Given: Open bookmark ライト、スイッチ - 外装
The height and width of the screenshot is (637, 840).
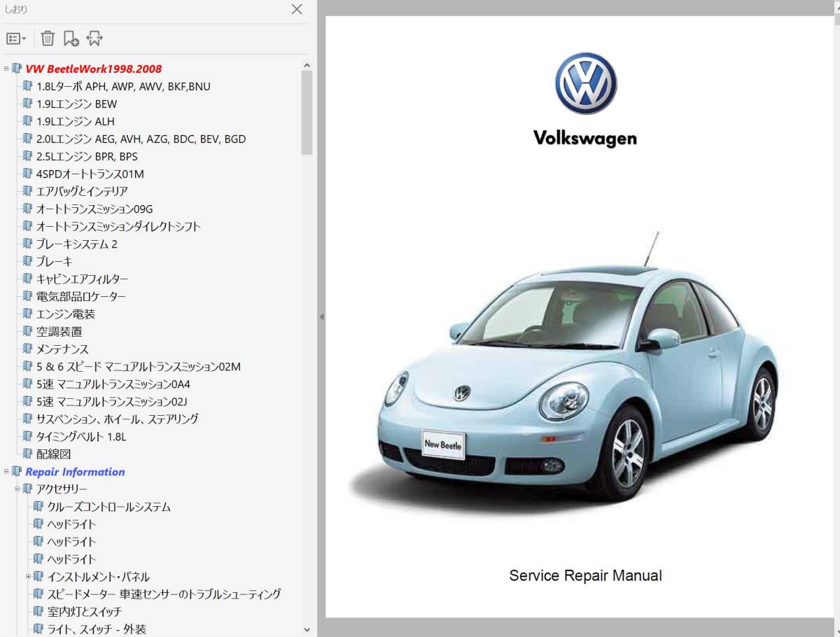Looking at the screenshot, I should (x=97, y=629).
